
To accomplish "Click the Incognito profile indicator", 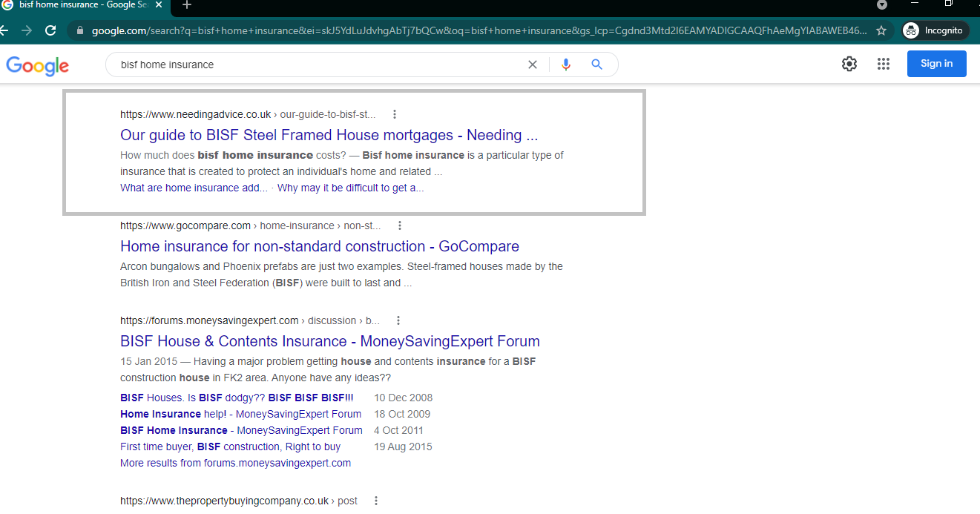I will [x=935, y=30].
